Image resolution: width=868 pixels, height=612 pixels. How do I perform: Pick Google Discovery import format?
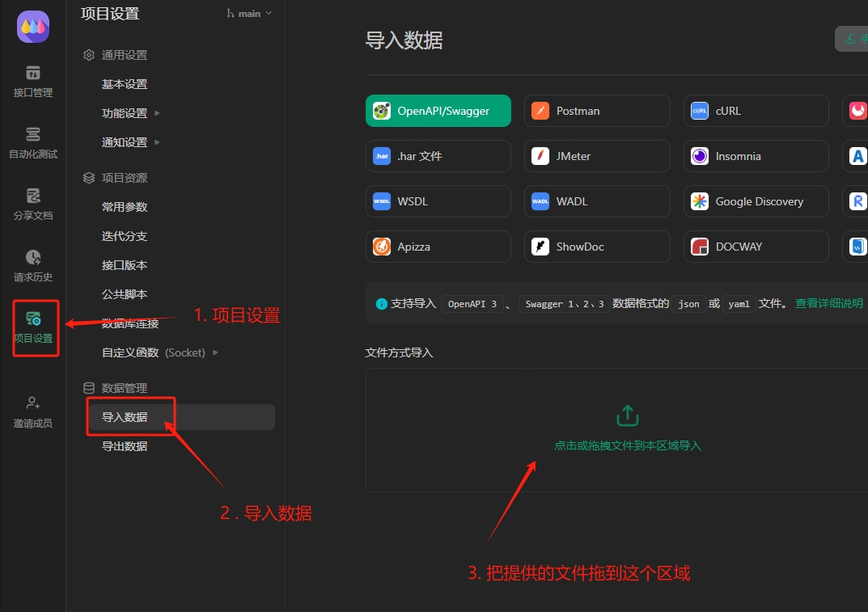(x=755, y=200)
